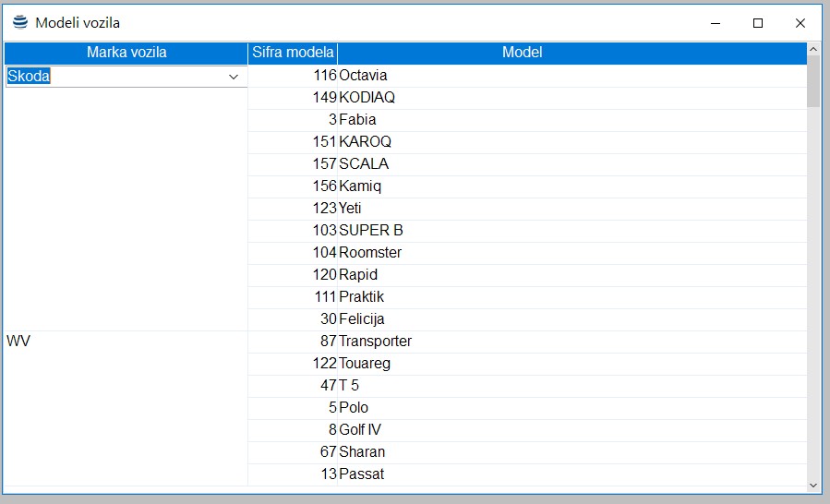
Task: Maximize the Modeli vozila window
Action: [x=758, y=22]
